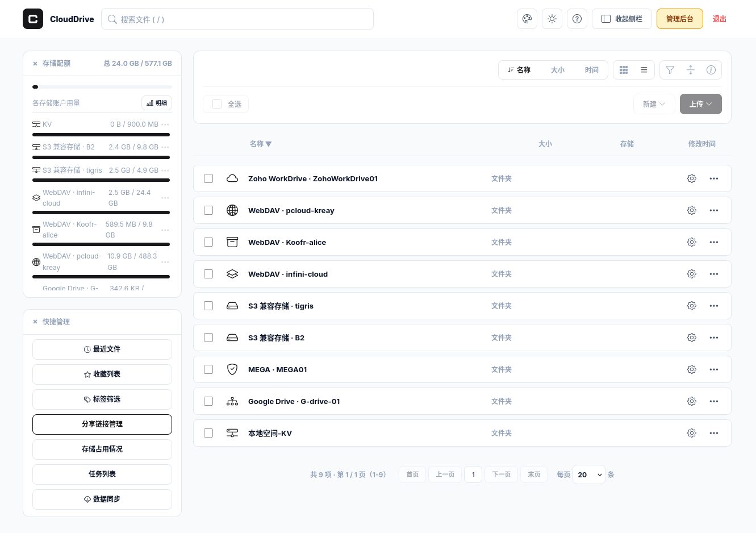Click the row spacing adjust icon
Screen dimensions: 756x533
[x=691, y=70]
